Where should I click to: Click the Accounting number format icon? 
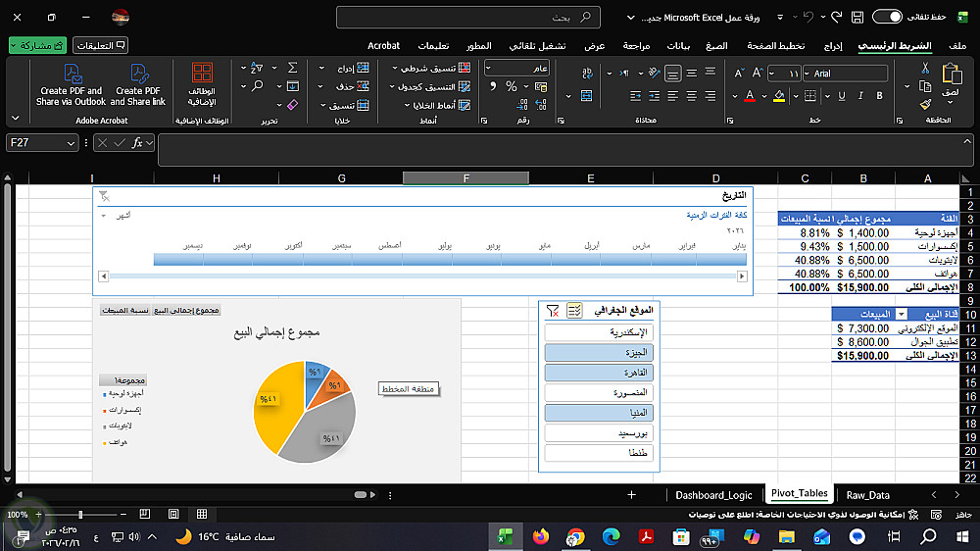pos(541,87)
